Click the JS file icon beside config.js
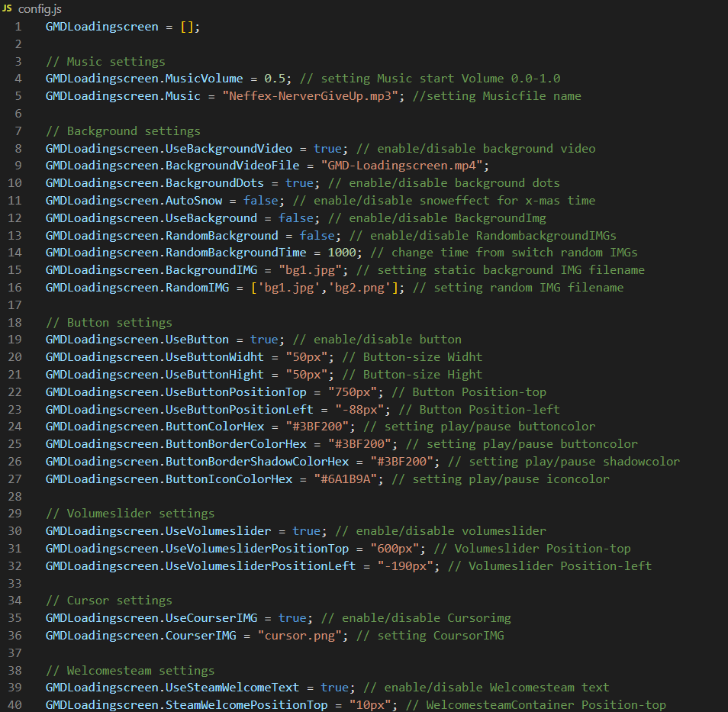728x712 pixels. 7,8
